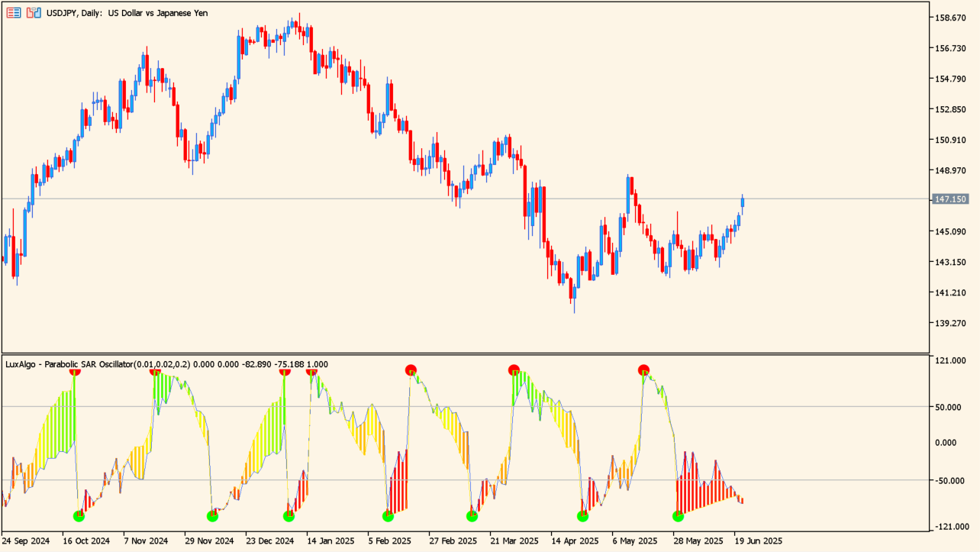Click price scale value 150.910

(x=950, y=140)
